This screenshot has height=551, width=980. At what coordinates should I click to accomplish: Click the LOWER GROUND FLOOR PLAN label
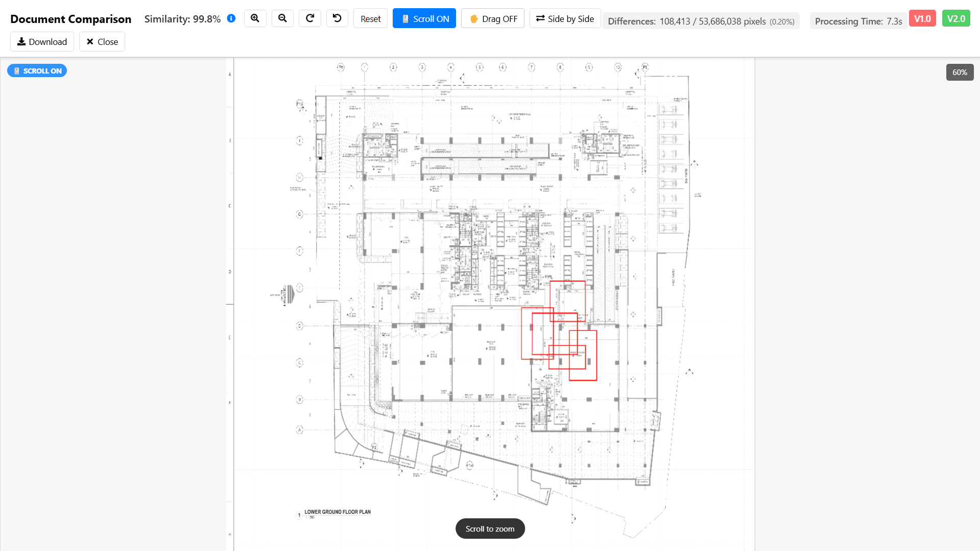[x=338, y=512]
